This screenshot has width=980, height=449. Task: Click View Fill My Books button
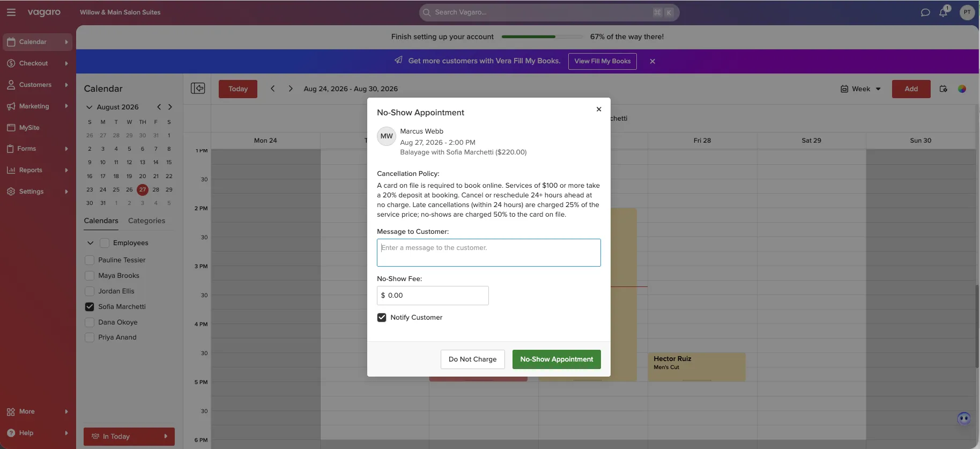[x=603, y=61]
